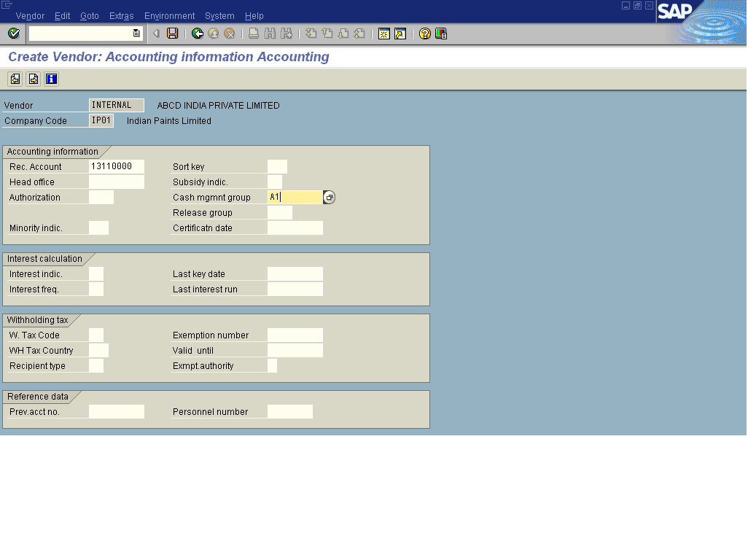748x560 pixels.
Task: Save the vendor with the diskette icon
Action: 173,34
